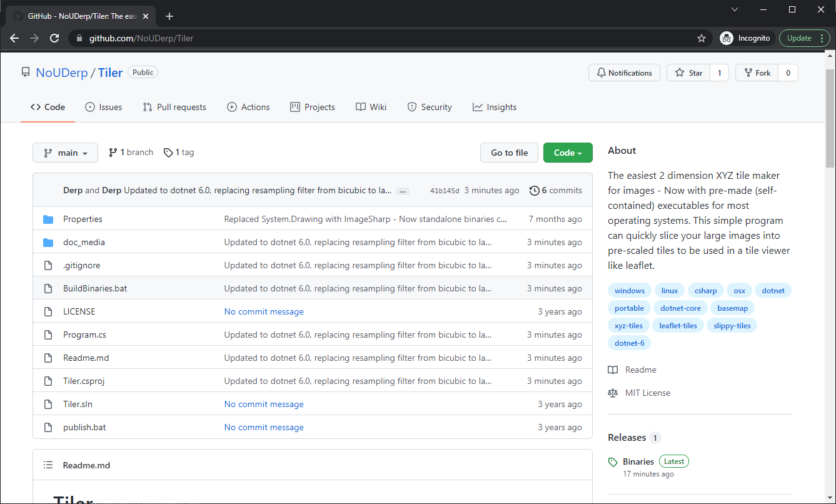This screenshot has height=504, width=836.
Task: Switch to the Insights tab
Action: [495, 107]
